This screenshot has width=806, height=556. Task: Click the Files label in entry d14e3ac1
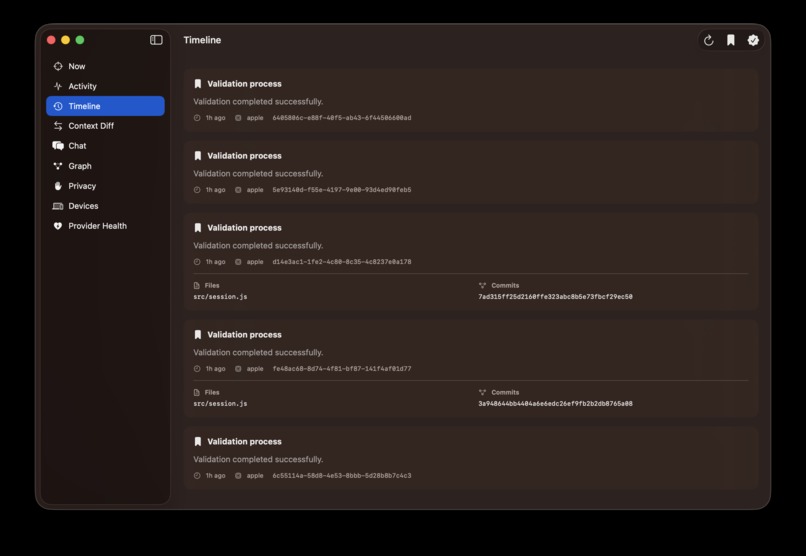point(212,285)
